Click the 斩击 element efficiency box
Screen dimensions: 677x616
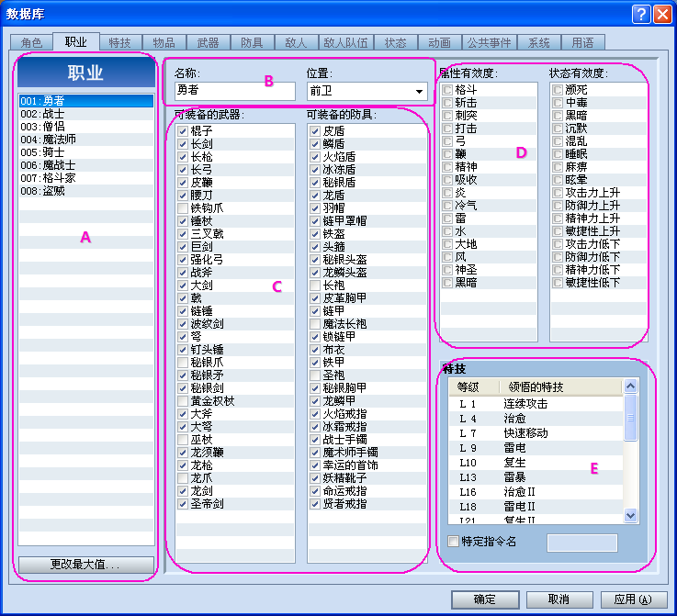447,103
